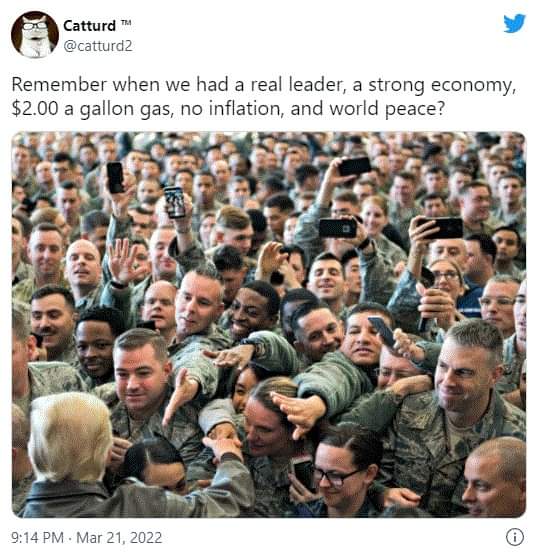
Task: Click the 'no inflation' phrase in tweet
Action: coord(232,109)
